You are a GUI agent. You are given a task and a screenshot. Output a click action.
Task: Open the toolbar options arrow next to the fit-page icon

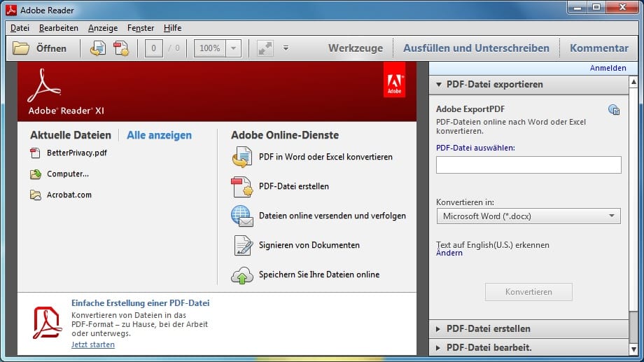coord(286,48)
